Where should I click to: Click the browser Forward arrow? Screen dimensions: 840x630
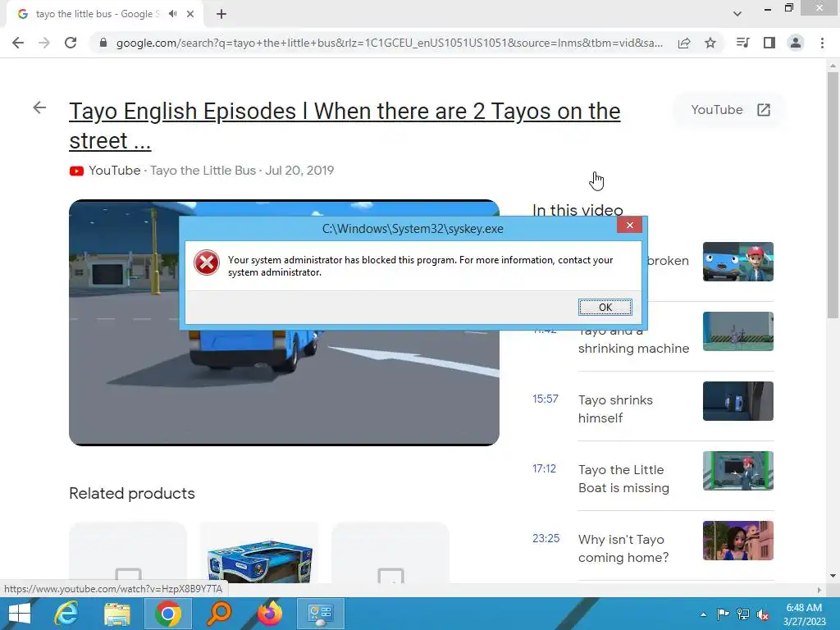tap(44, 43)
